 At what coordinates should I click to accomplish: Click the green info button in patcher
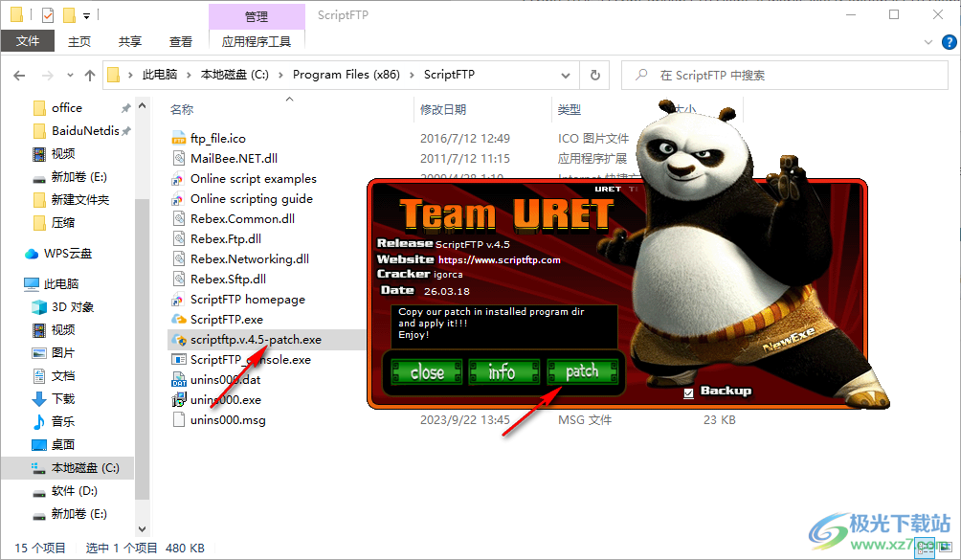[504, 372]
